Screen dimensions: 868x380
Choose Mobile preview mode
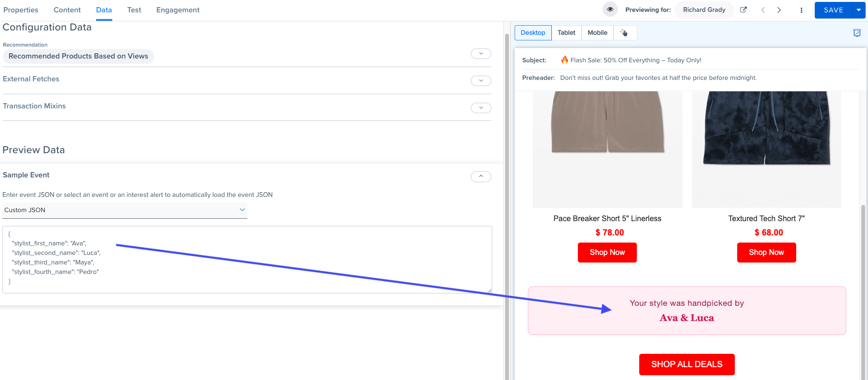click(597, 33)
